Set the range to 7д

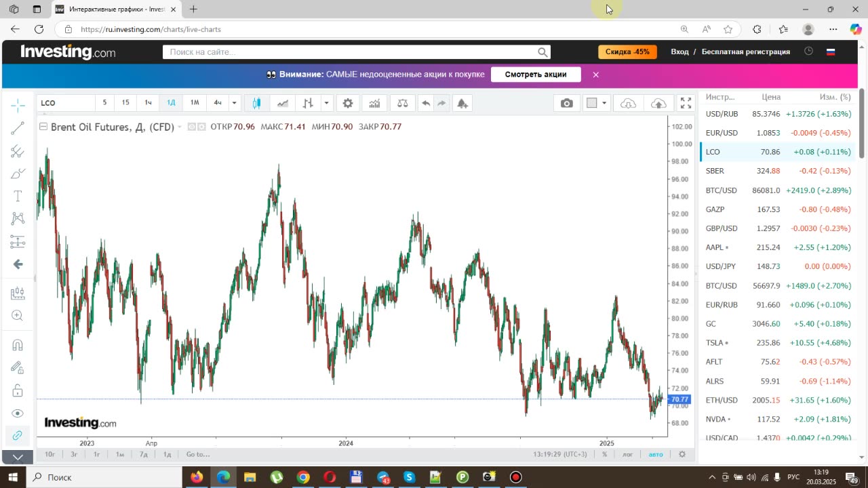point(144,454)
